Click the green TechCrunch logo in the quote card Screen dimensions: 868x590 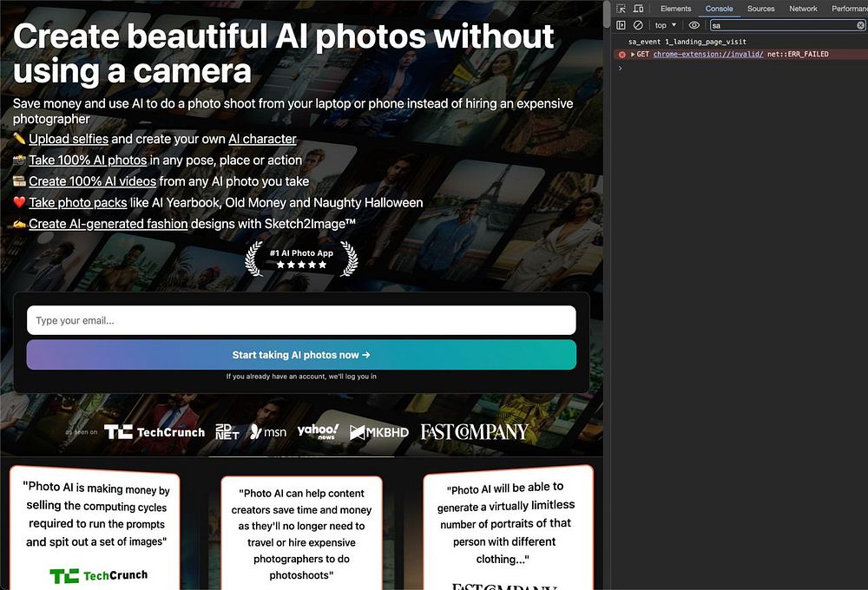click(99, 575)
